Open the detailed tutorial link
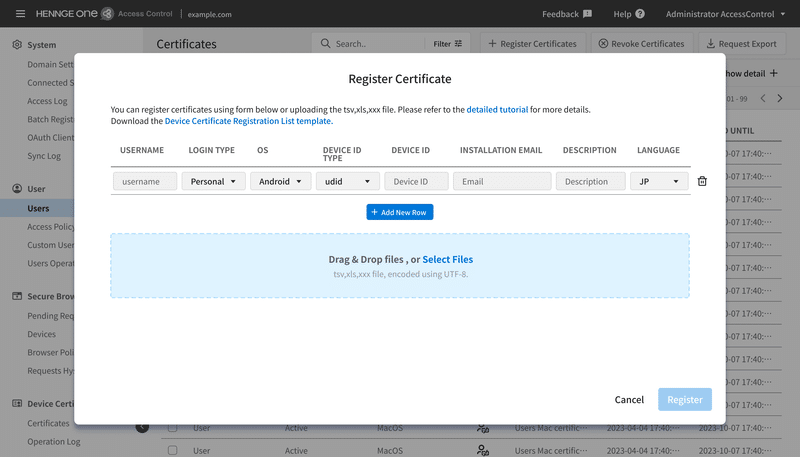 click(x=497, y=110)
